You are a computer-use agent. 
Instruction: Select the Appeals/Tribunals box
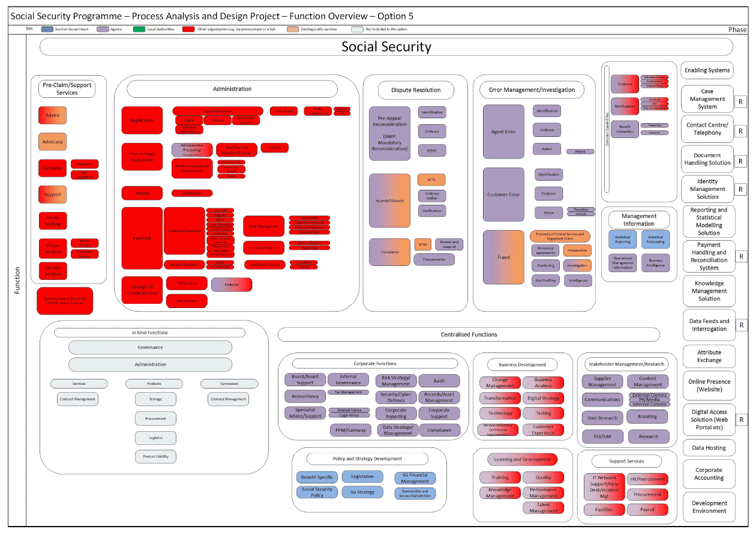coord(390,201)
